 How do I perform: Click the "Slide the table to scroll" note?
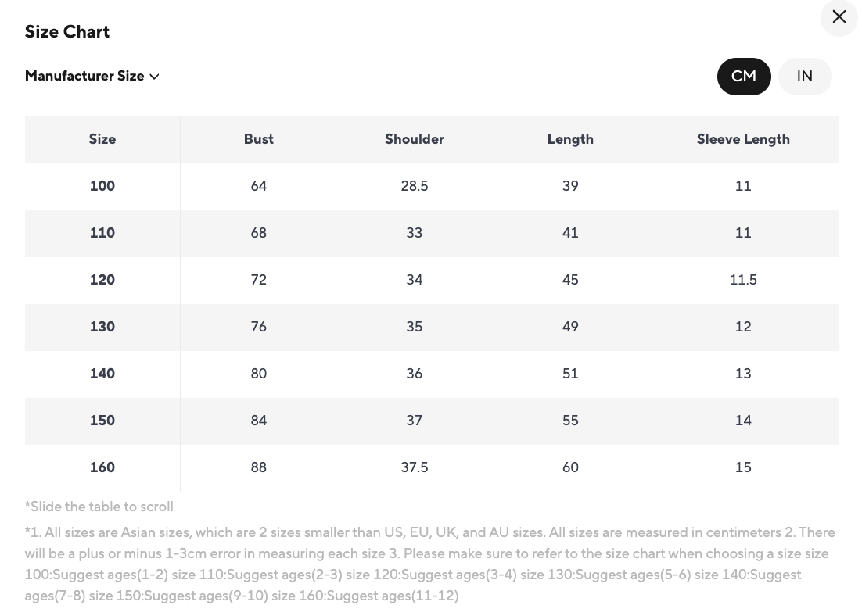99,507
